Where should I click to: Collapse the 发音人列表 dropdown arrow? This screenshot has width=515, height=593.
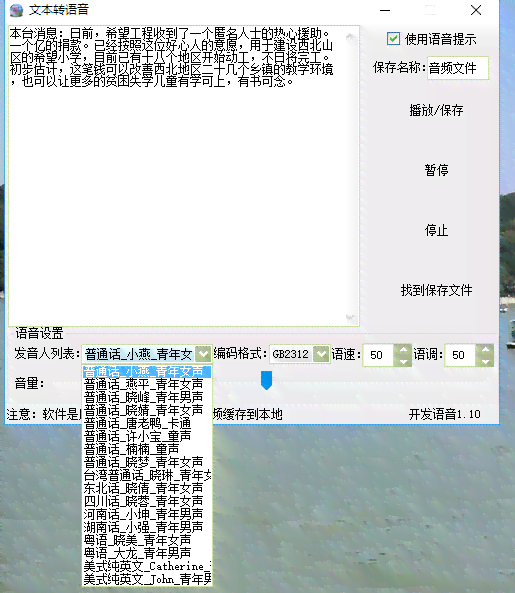[203, 354]
